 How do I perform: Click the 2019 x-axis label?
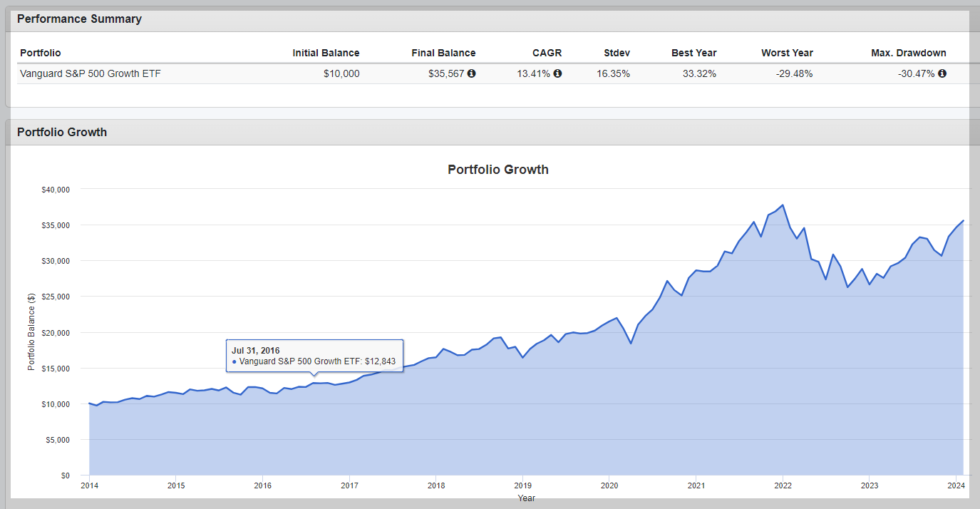pyautogui.click(x=522, y=486)
